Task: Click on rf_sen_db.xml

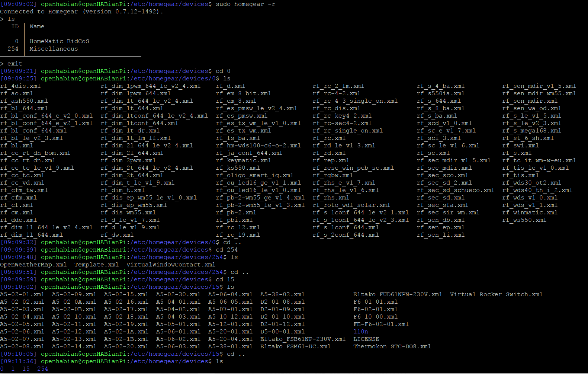Action: click(441, 220)
